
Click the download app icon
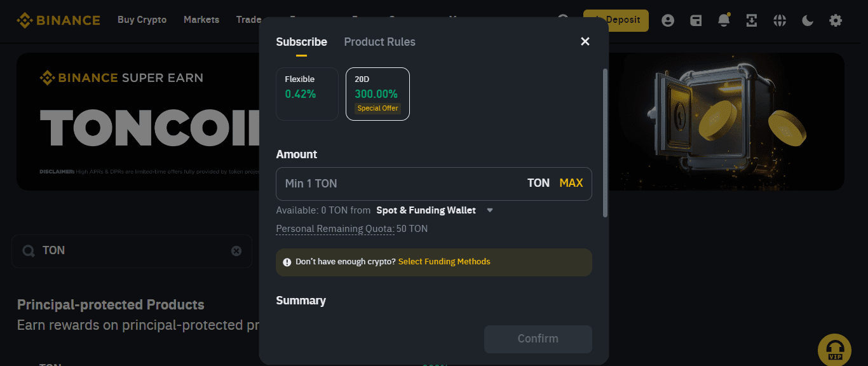click(x=752, y=20)
